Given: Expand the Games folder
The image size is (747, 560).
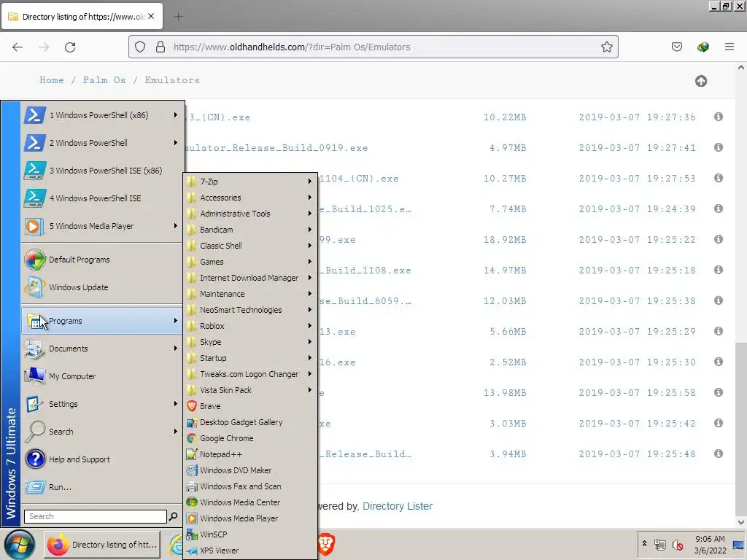Looking at the screenshot, I should pos(250,262).
